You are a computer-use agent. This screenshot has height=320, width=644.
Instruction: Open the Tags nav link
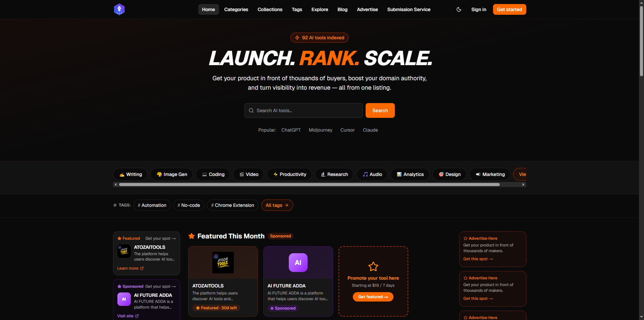(297, 9)
